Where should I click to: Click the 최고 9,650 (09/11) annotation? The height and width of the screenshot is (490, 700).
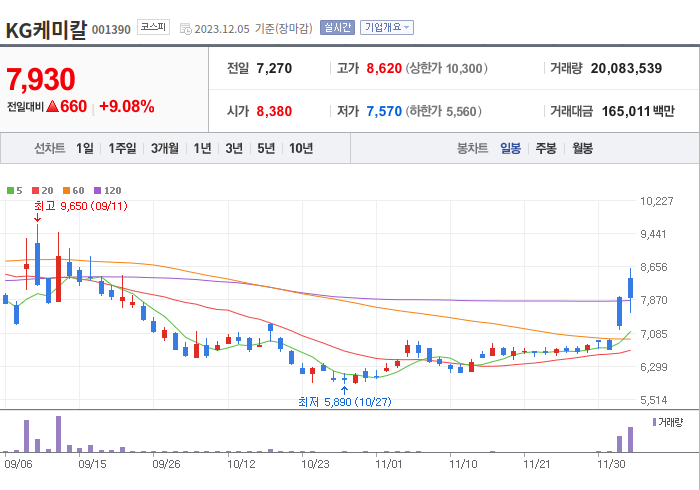(81, 206)
